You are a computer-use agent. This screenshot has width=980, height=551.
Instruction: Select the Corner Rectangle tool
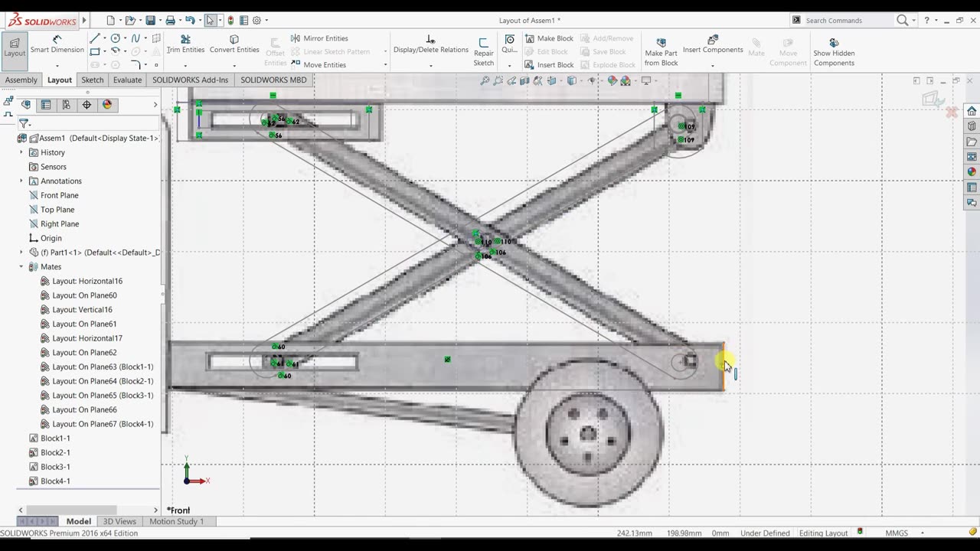94,51
